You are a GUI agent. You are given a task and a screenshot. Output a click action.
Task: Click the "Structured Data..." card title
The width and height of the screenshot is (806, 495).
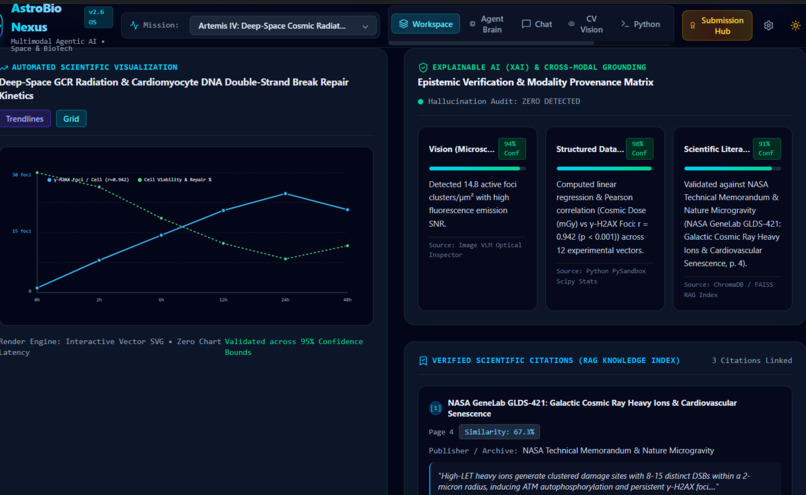[x=590, y=149]
